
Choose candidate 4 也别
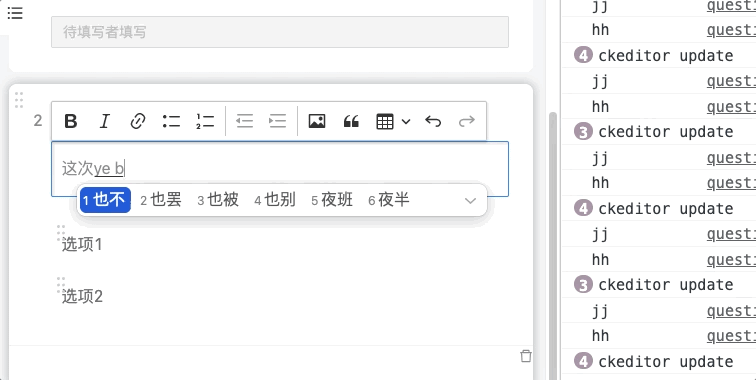pos(275,200)
